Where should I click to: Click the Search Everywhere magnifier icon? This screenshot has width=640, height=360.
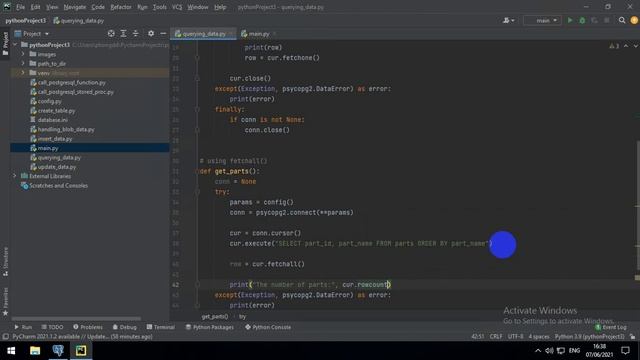(622, 20)
